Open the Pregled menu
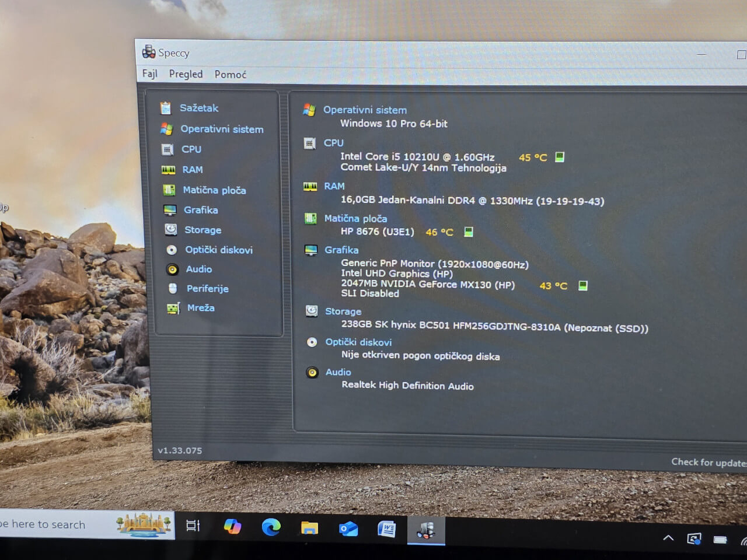The height and width of the screenshot is (560, 747). point(186,74)
